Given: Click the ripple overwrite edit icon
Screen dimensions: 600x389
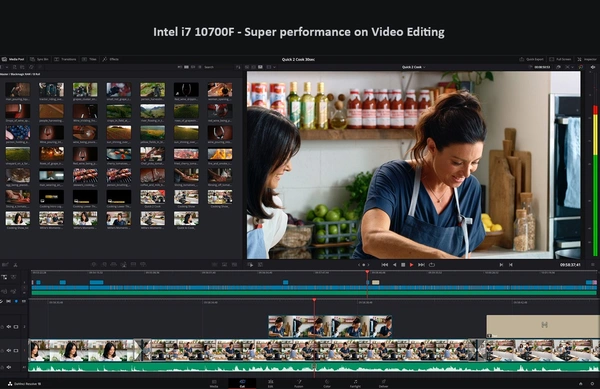Looking at the screenshot, I should click(x=114, y=265).
